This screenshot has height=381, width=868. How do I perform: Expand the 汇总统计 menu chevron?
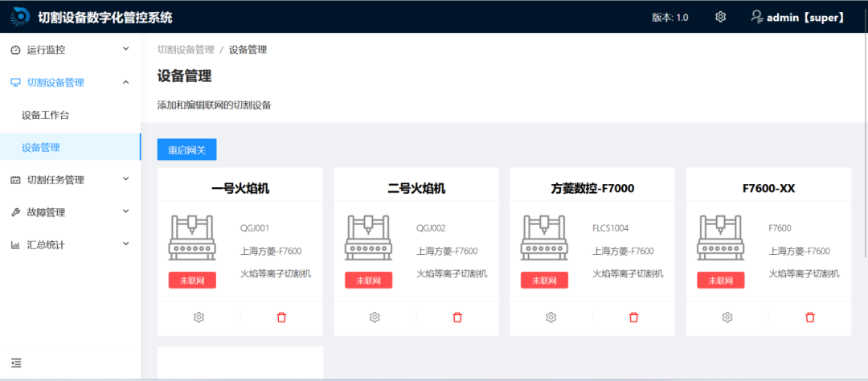click(x=125, y=244)
